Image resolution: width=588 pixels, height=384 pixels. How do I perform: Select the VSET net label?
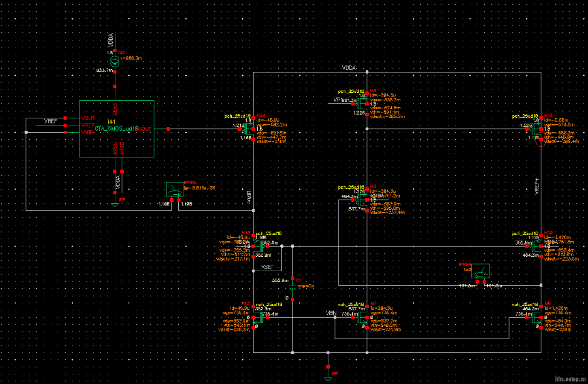pos(267,267)
